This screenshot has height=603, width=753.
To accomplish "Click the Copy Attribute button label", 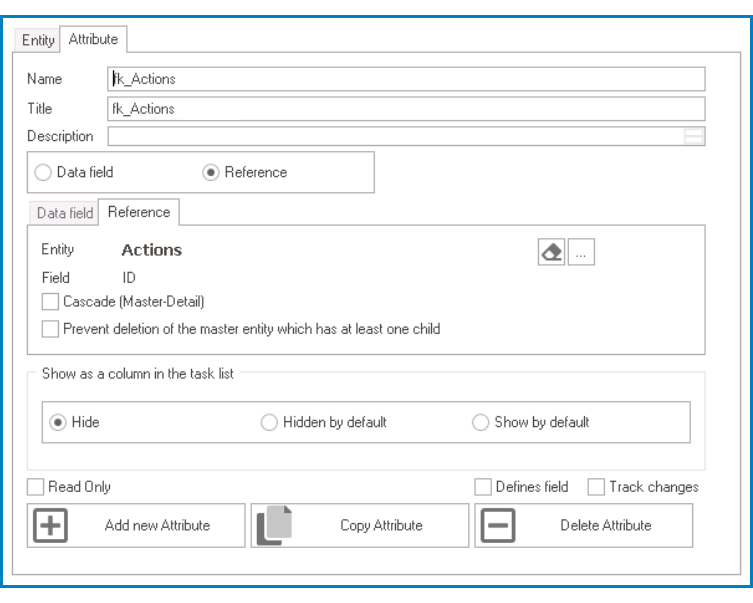I will (381, 525).
